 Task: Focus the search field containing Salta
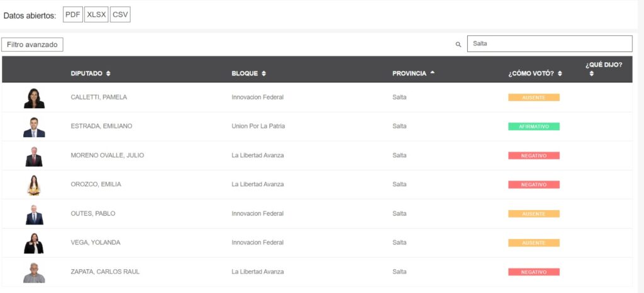[x=550, y=43]
